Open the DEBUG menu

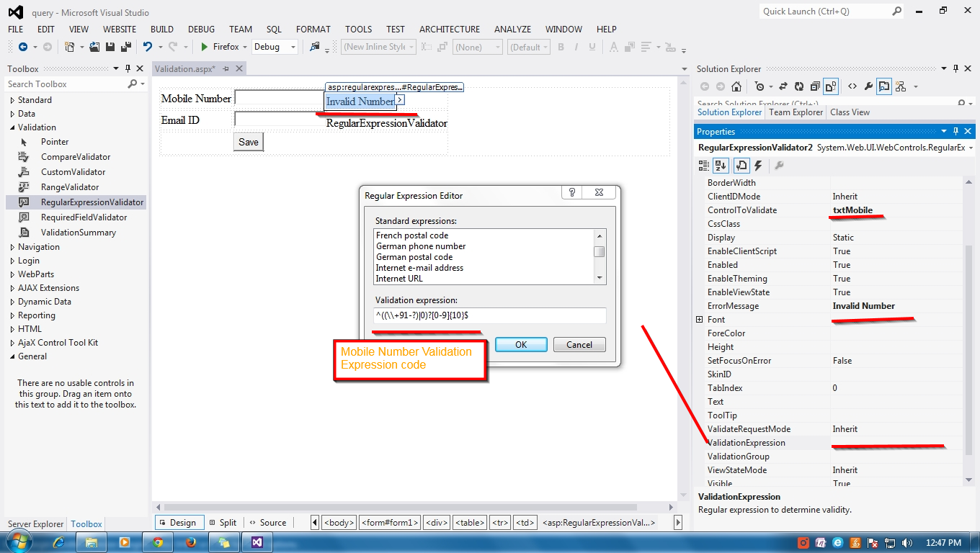click(201, 30)
